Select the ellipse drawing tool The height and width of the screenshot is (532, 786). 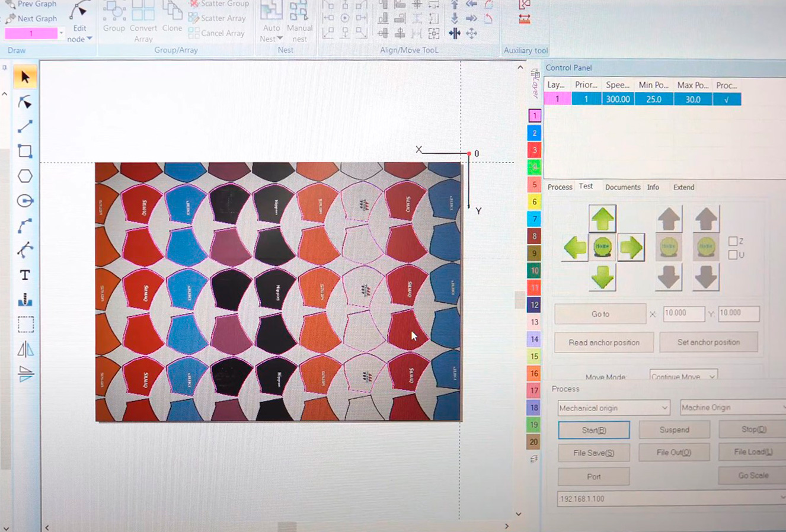(x=25, y=201)
